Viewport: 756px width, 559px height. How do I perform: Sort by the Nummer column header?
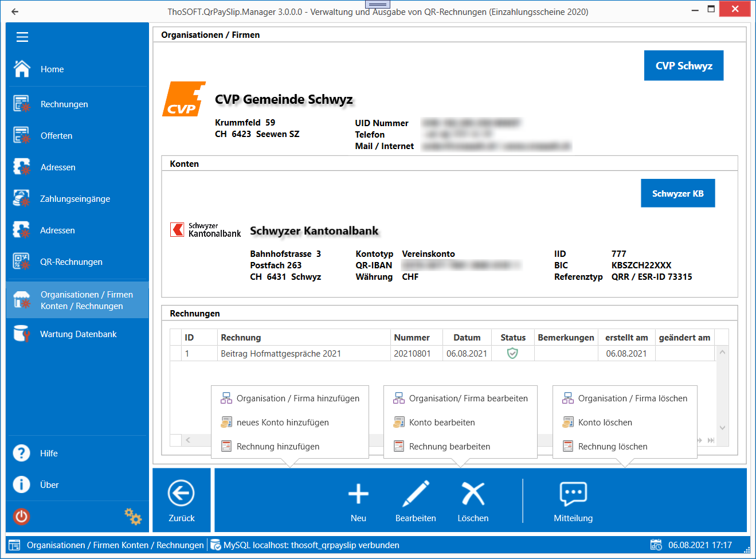point(417,338)
